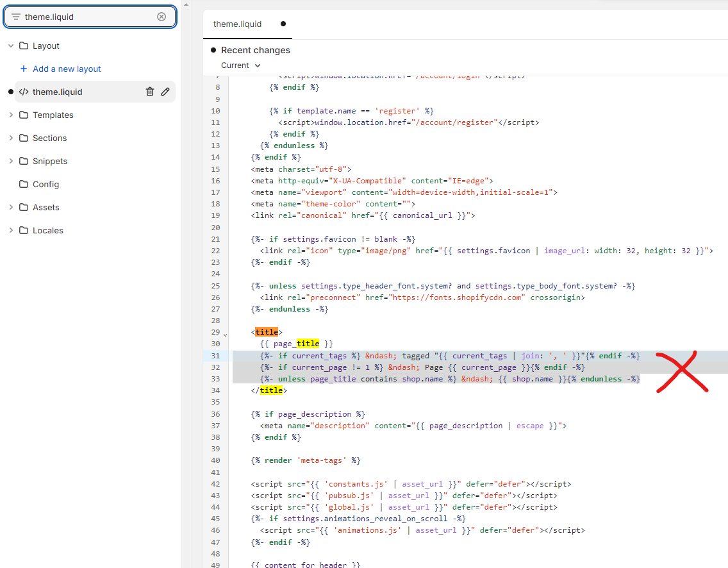Click Add a new layout link
This screenshot has width=728, height=568.
pyautogui.click(x=67, y=69)
